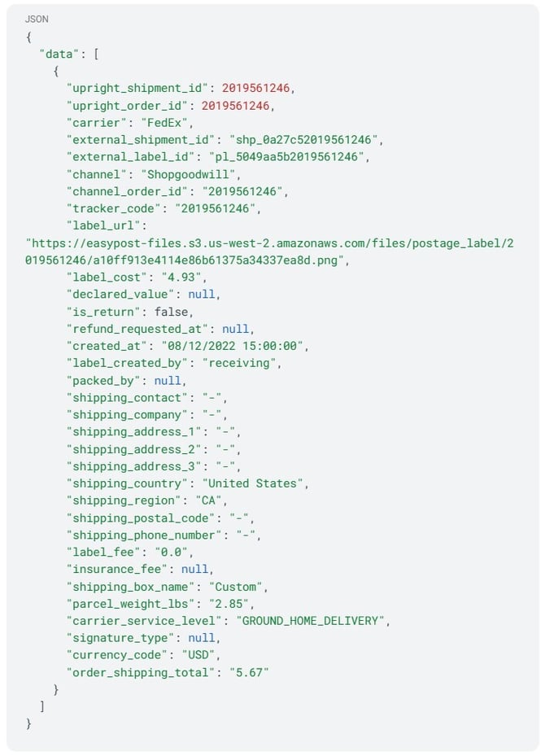Click the JSON label above the code
Image resolution: width=545 pixels, height=756 pixels.
(x=36, y=18)
